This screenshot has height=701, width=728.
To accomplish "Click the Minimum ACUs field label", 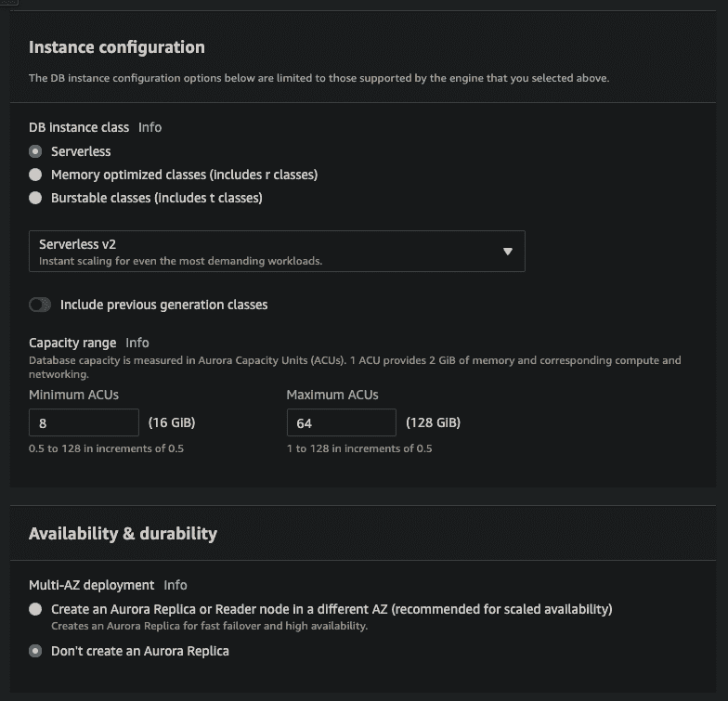I will pos(74,395).
